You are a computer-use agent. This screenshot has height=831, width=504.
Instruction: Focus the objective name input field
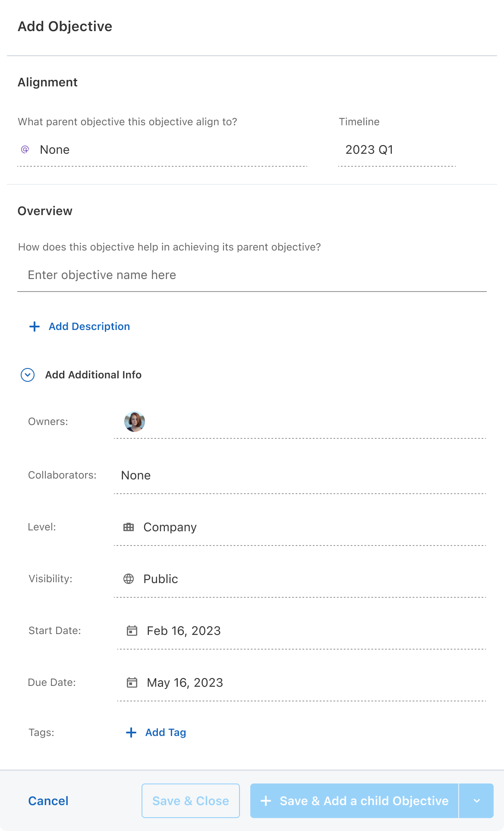point(252,275)
